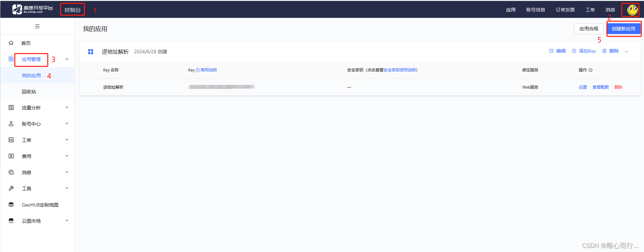Click the 应用合规 button
644x252 pixels.
[589, 29]
